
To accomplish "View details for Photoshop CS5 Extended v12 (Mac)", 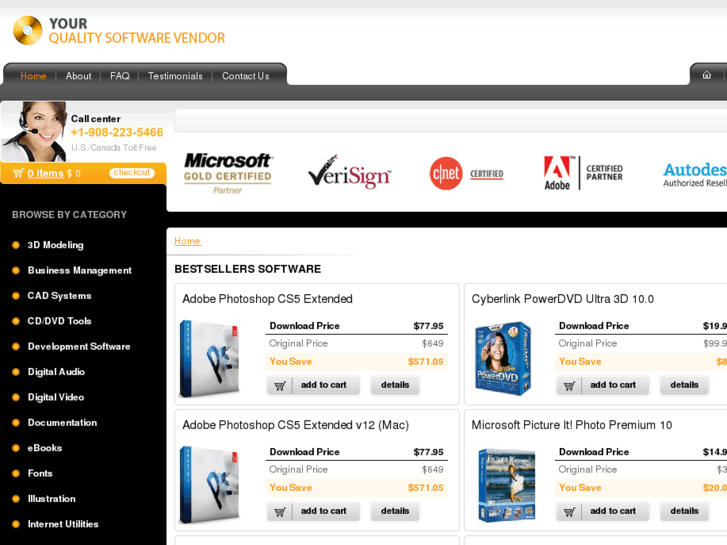I will tap(395, 511).
